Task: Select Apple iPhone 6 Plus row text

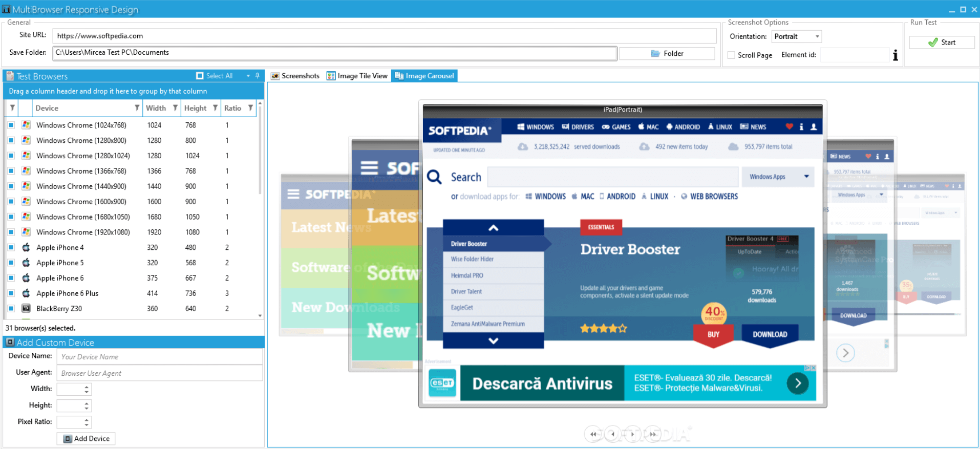Action: tap(67, 293)
